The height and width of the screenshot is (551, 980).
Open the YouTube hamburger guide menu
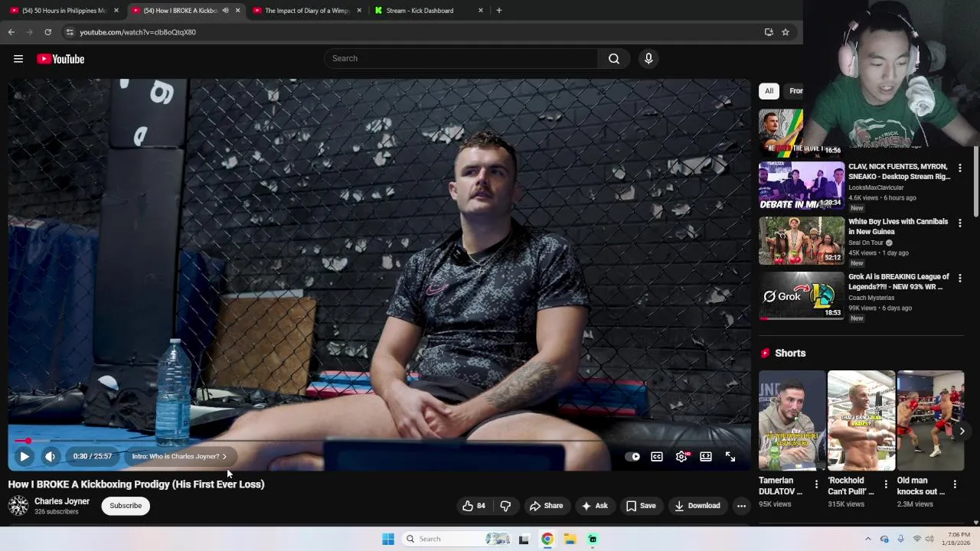pos(18,59)
